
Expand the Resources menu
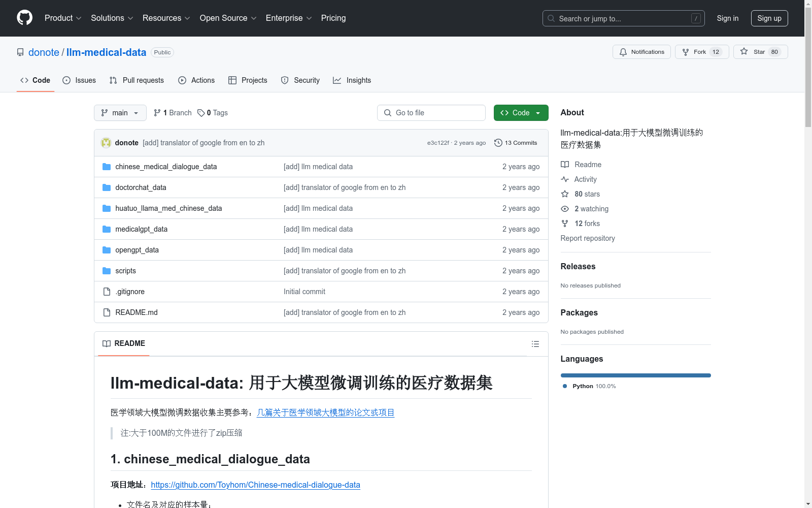166,18
